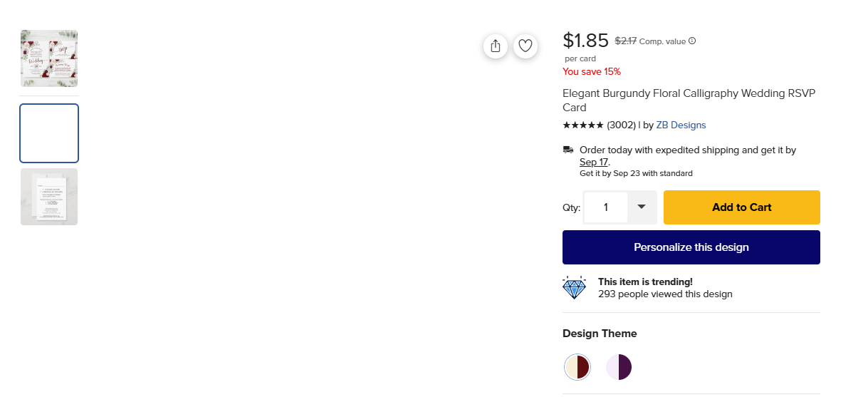868x397 pixels.
Task: Click the blue diamond trending icon
Action: (575, 288)
